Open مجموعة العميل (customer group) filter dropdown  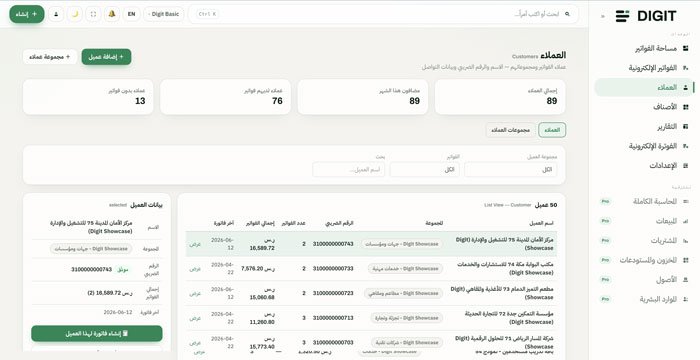click(510, 170)
